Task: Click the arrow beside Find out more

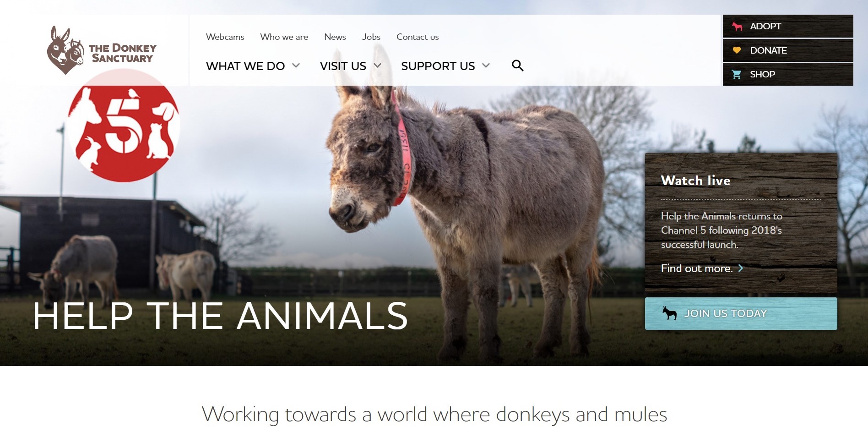Action: click(740, 268)
